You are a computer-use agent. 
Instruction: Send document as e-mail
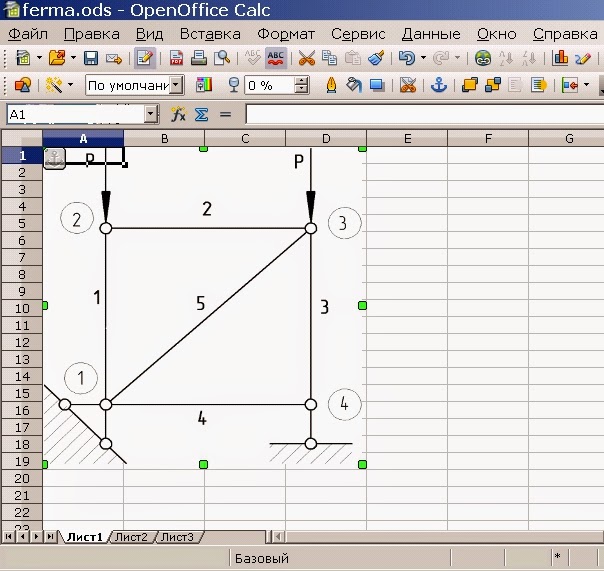(x=114, y=59)
